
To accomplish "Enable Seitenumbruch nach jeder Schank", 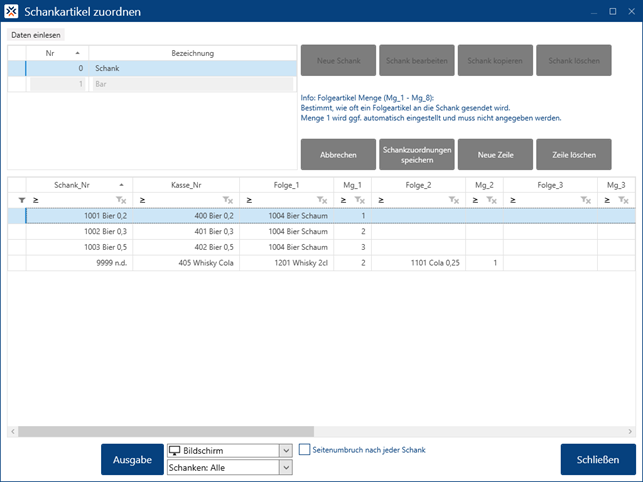I will click(x=306, y=450).
